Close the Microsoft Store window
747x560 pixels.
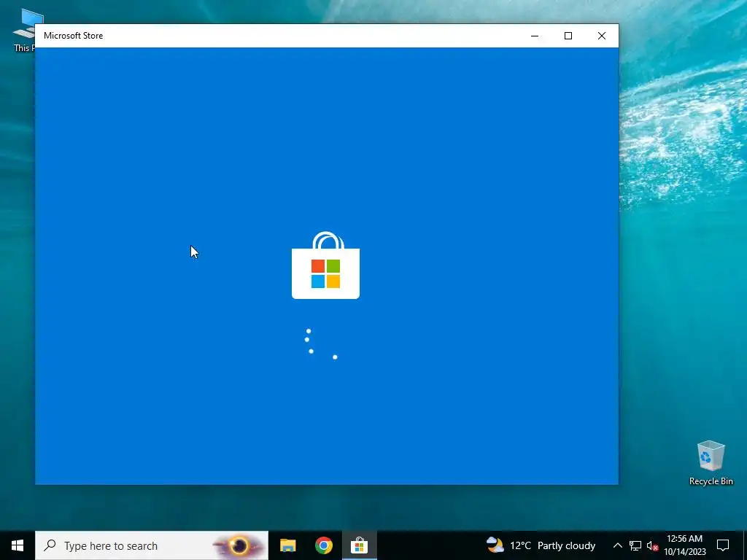(602, 36)
